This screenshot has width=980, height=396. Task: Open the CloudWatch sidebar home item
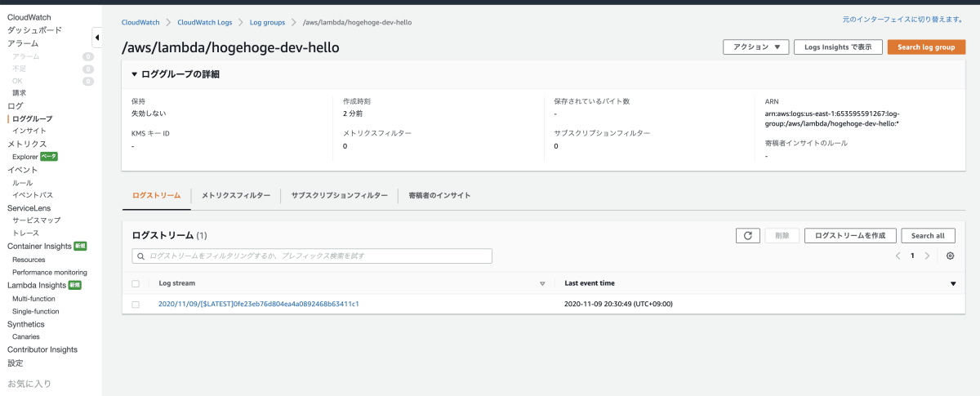pos(28,17)
